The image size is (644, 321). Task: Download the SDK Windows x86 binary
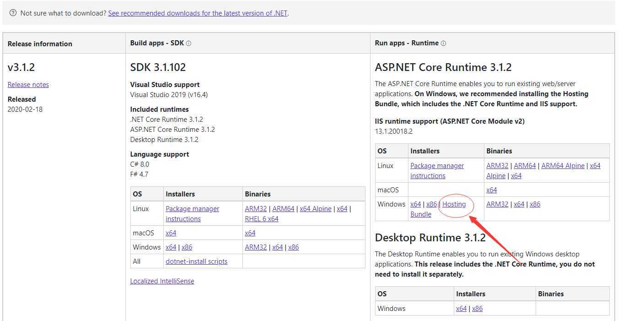click(294, 247)
